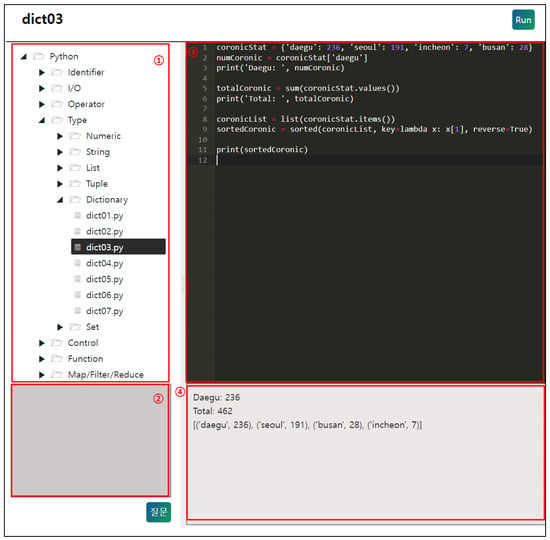Expand the String folder arrow
550x540 pixels.
point(60,152)
